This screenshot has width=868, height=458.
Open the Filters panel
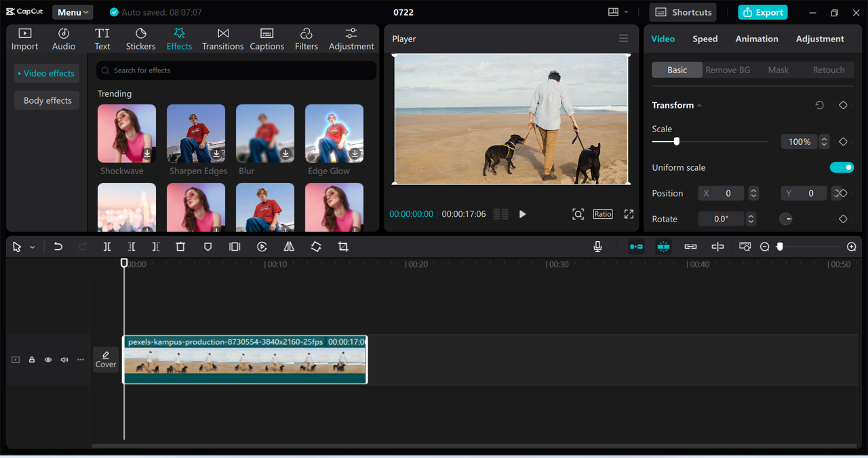306,39
